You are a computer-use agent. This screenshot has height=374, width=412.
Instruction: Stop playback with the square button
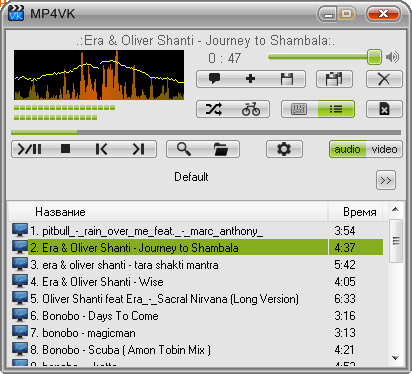tap(66, 149)
